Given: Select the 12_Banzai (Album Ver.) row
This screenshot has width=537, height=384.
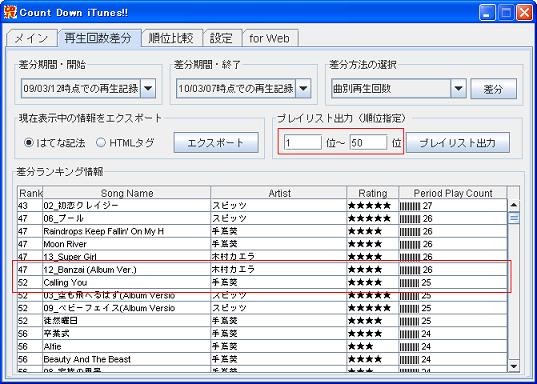Looking at the screenshot, I should tap(262, 270).
